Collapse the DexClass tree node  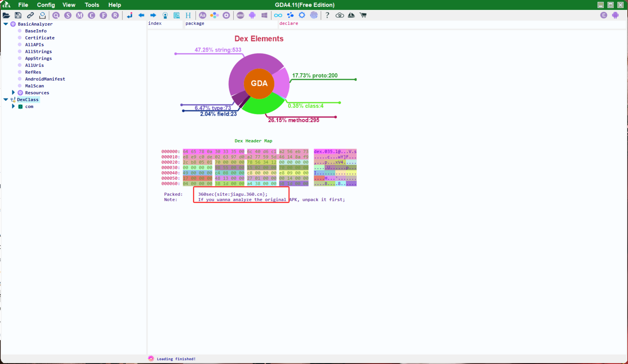click(x=6, y=99)
